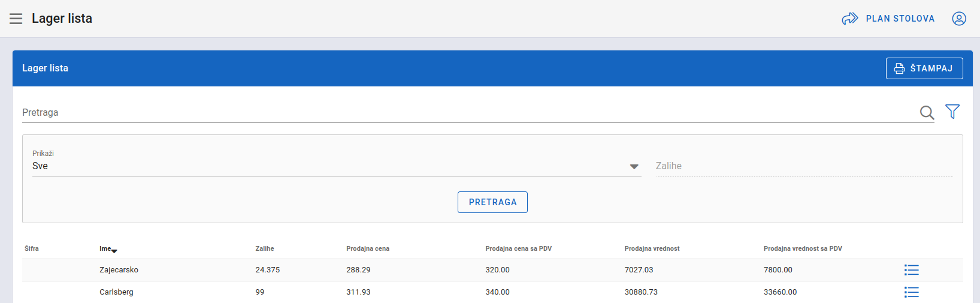Click price 311.93 in Carlsberg row
This screenshot has width=980, height=303.
coord(358,292)
